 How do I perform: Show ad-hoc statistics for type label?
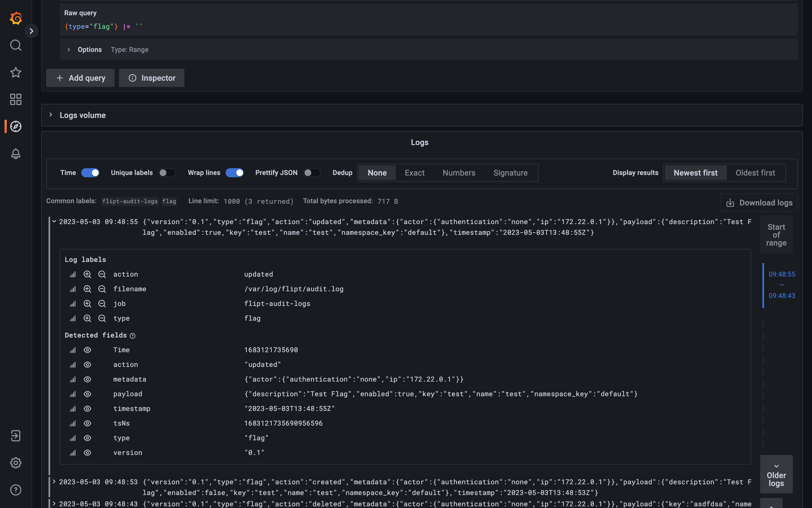click(x=73, y=319)
